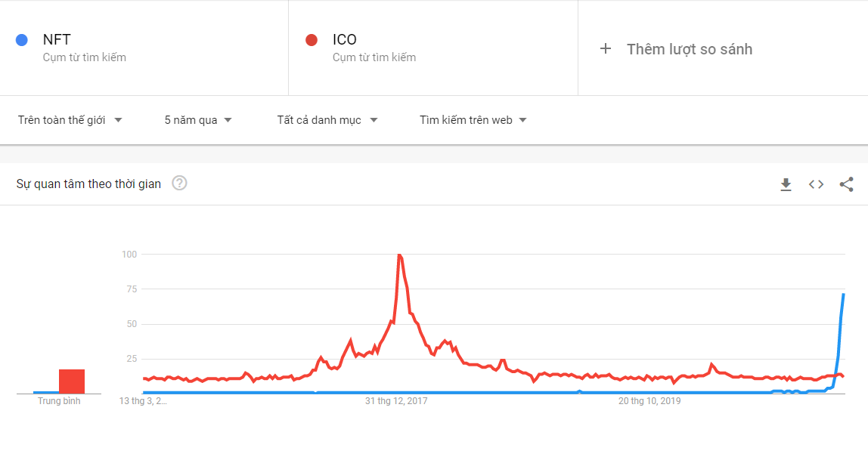Click the "Sự quan tâm theo thời gian" heading
868x457 pixels.
(88, 184)
